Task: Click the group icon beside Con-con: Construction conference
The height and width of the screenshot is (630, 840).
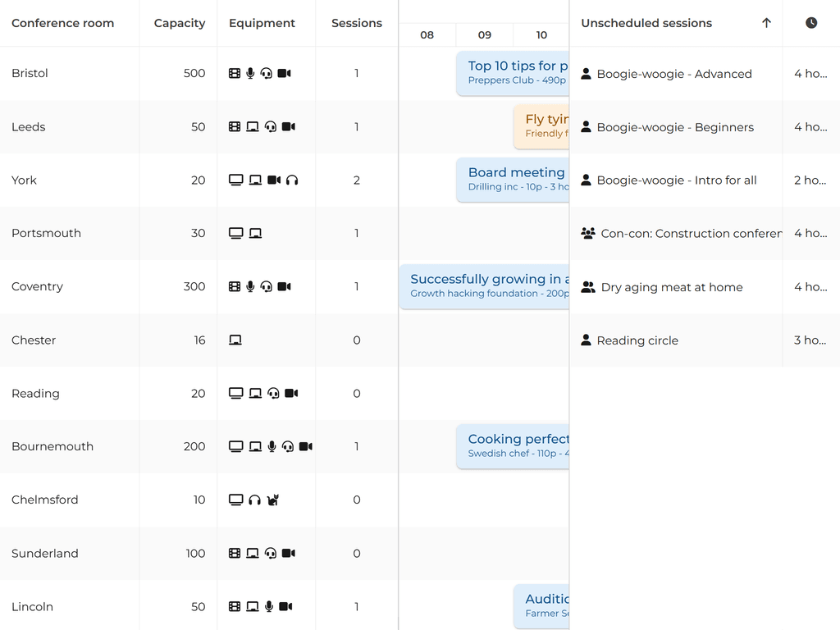Action: pos(587,233)
